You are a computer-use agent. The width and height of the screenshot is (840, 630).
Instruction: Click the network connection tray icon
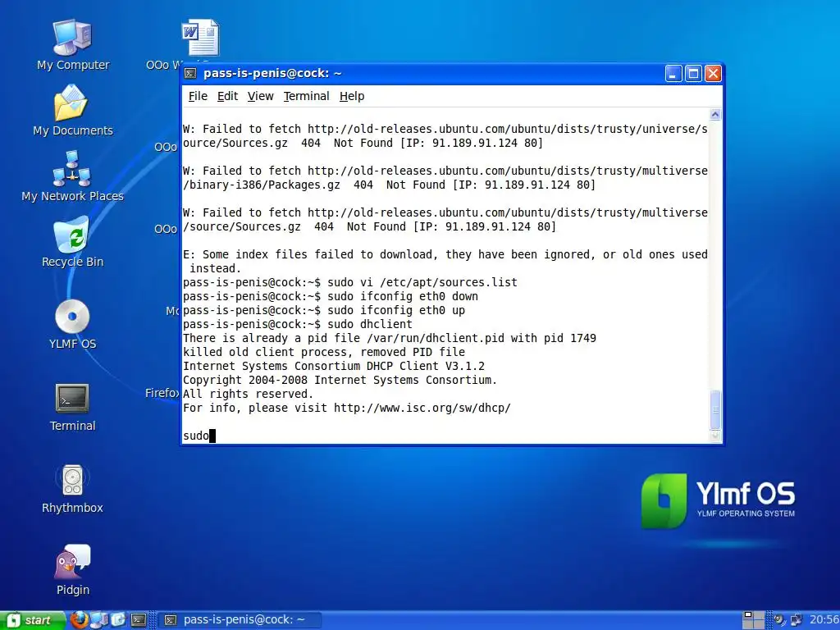click(x=796, y=620)
